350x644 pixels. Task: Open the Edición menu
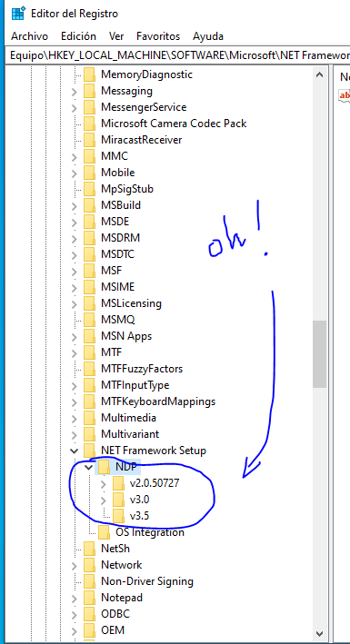click(78, 36)
